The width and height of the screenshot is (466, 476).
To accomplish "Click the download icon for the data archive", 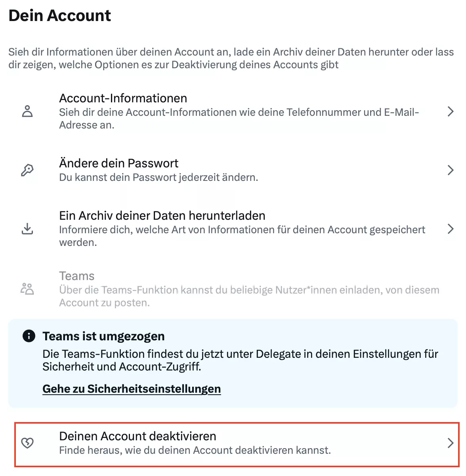I will click(x=27, y=229).
